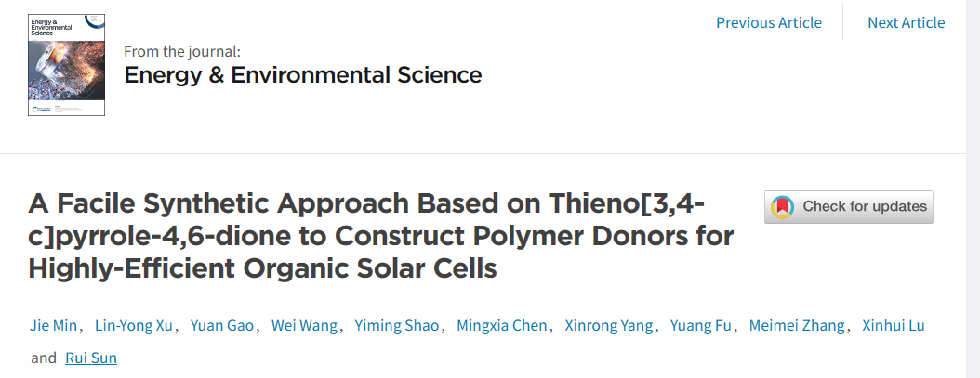View Rui Sun author information

91,358
